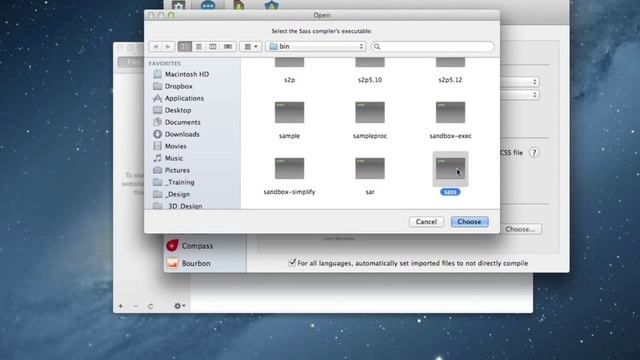Select the sar executable icon
Image resolution: width=640 pixels, height=360 pixels.
[x=370, y=168]
